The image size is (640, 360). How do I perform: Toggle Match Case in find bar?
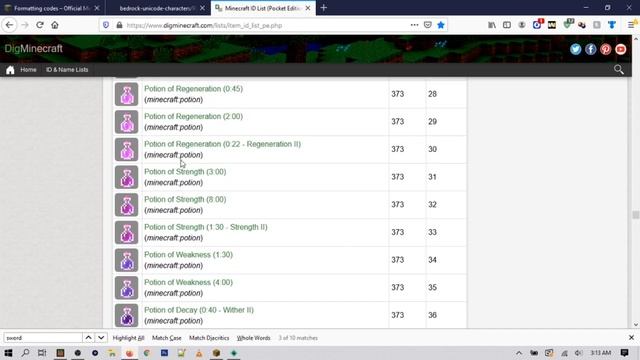point(167,338)
